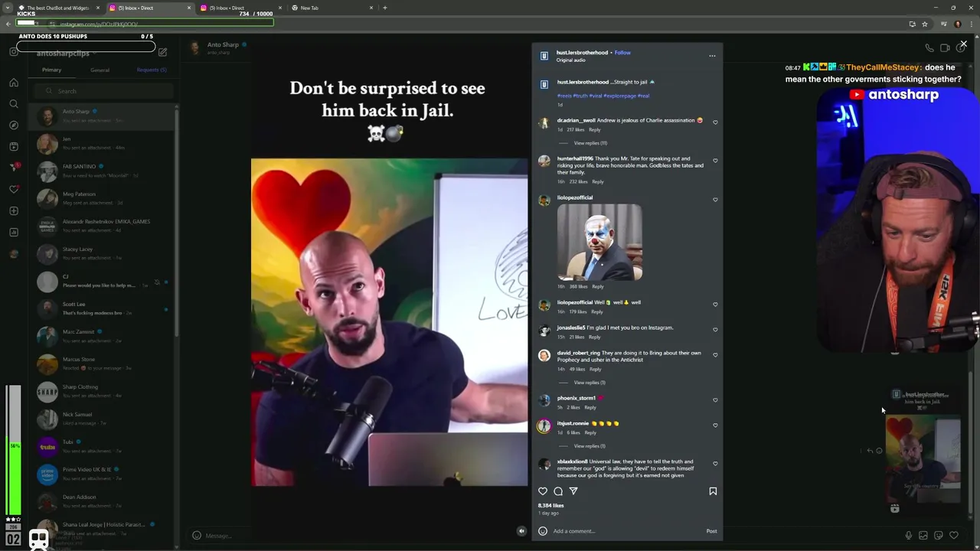Attach a photo using the image icon
This screenshot has height=551, width=980.
click(x=923, y=536)
